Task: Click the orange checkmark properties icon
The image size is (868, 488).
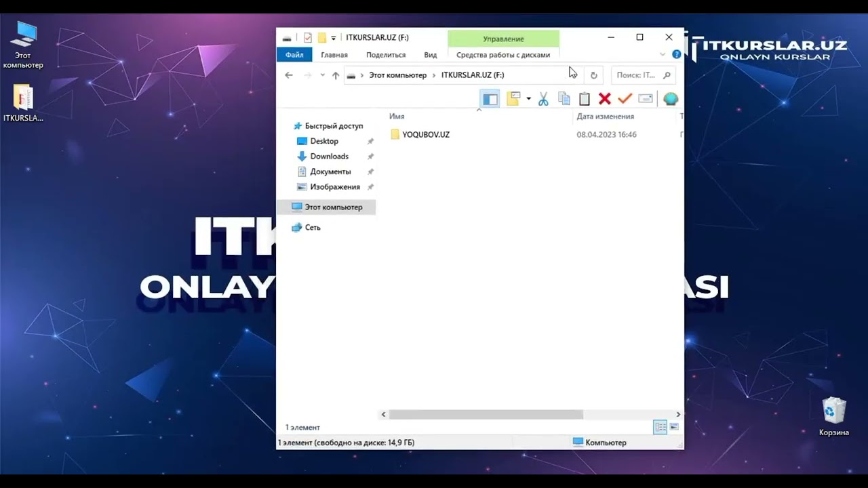Action: [x=625, y=99]
